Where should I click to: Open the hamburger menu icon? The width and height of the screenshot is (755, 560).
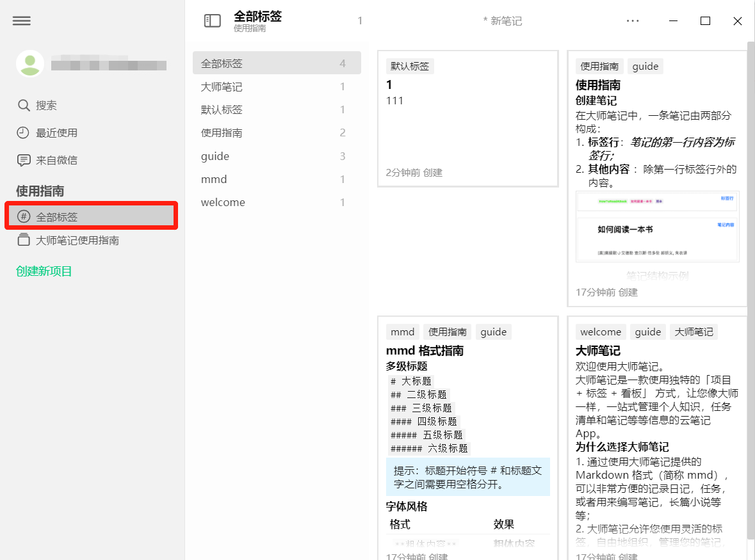point(22,20)
